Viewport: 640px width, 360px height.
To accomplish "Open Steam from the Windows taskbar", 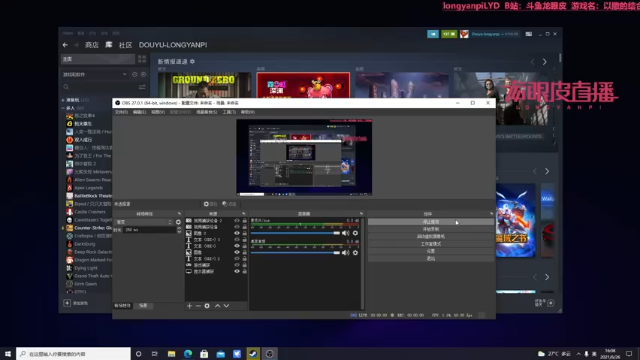I will click(x=253, y=354).
